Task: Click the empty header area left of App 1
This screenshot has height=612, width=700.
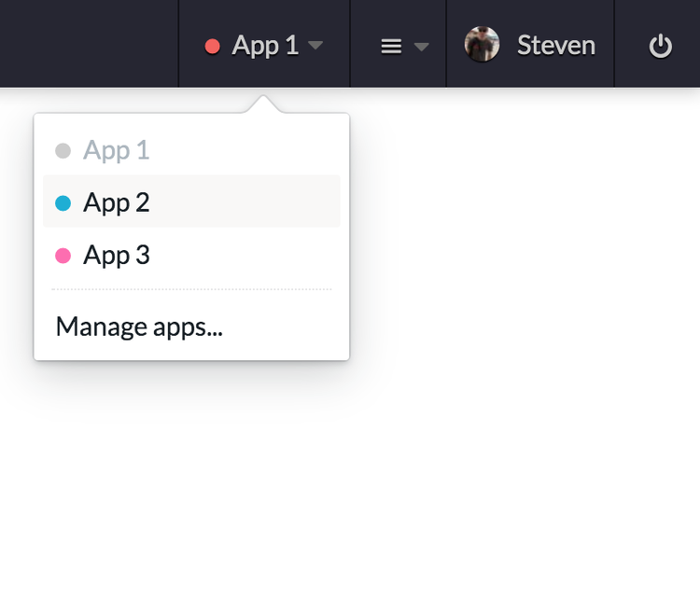Action: tap(89, 43)
